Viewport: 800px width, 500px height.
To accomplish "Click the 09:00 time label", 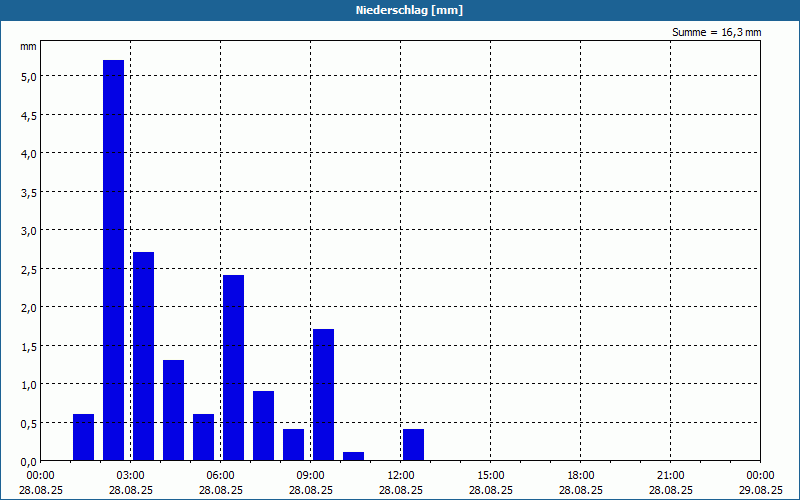I will point(311,476).
